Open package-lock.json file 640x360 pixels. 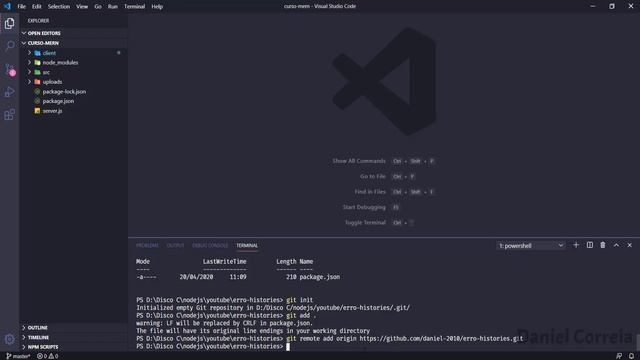(64, 91)
